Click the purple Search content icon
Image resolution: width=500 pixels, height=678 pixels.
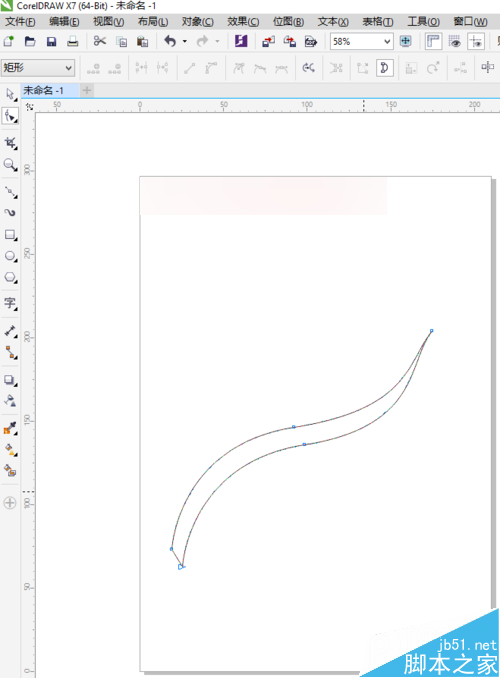241,42
